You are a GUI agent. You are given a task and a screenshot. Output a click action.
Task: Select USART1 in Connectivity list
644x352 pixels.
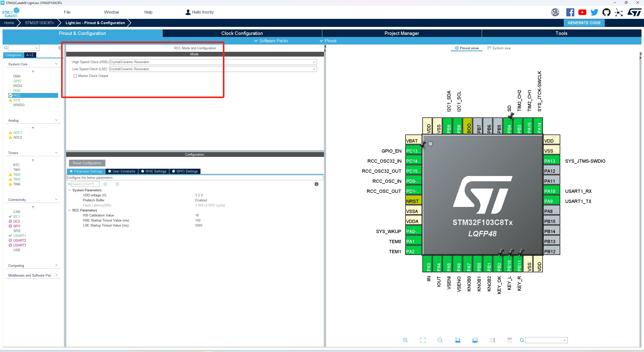[x=19, y=236]
